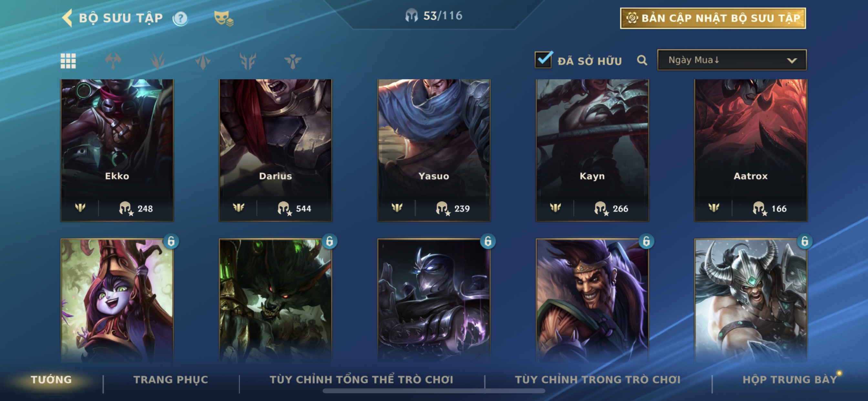Filter champions by the fifth role icon
The image size is (868, 401).
pyautogui.click(x=293, y=61)
